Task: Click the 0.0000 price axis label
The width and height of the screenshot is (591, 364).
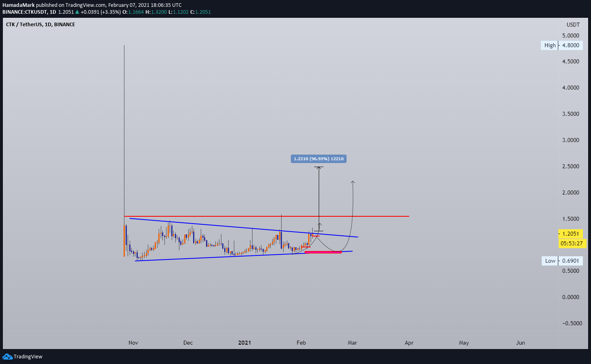Action: pyautogui.click(x=570, y=297)
